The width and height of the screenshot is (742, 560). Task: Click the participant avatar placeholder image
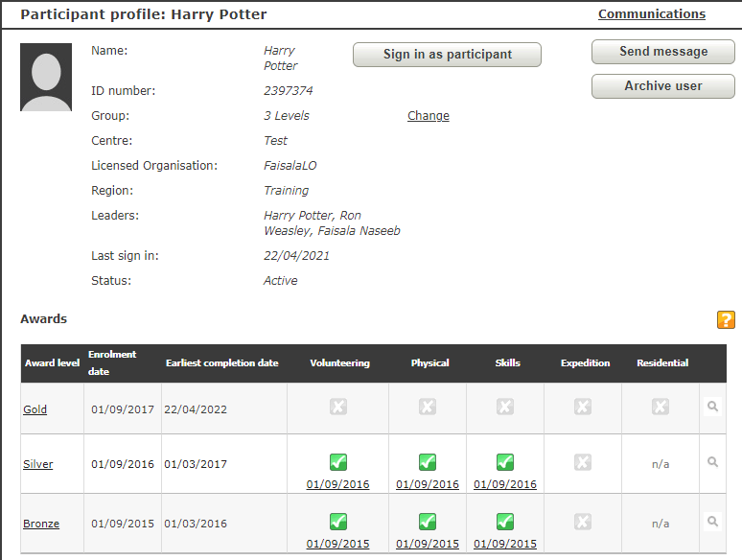[x=46, y=77]
